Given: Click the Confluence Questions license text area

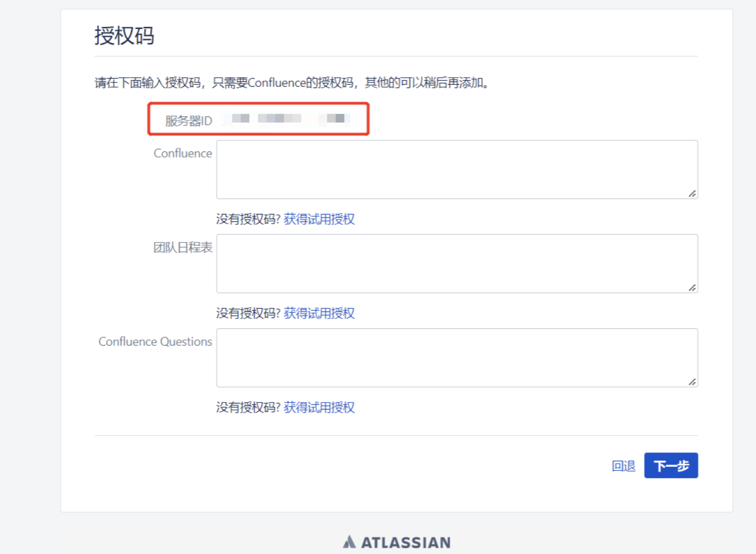Looking at the screenshot, I should 457,358.
